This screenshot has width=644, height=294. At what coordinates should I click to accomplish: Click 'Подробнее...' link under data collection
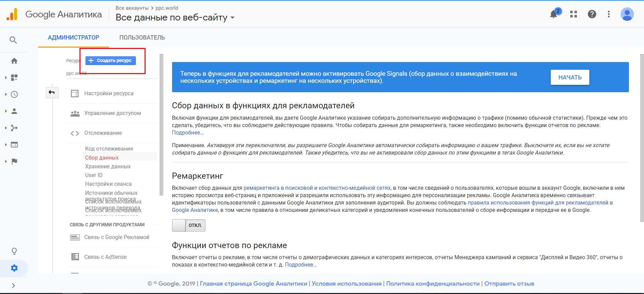188,133
